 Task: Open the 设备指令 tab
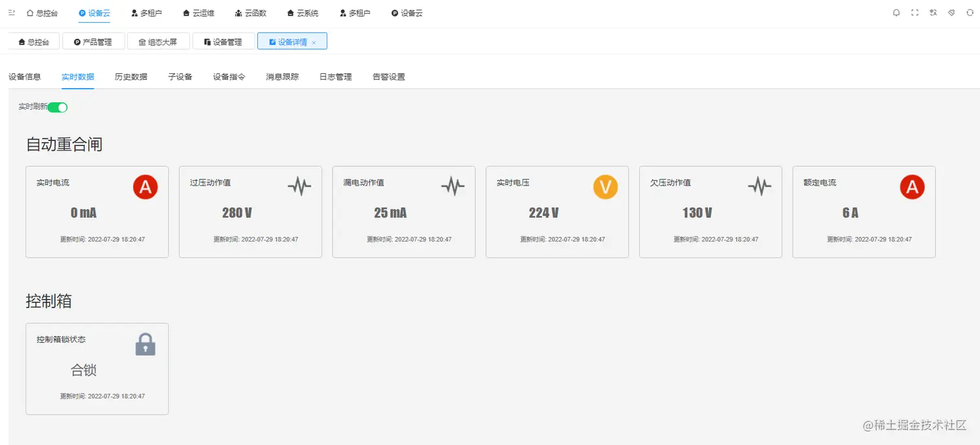[x=229, y=77]
